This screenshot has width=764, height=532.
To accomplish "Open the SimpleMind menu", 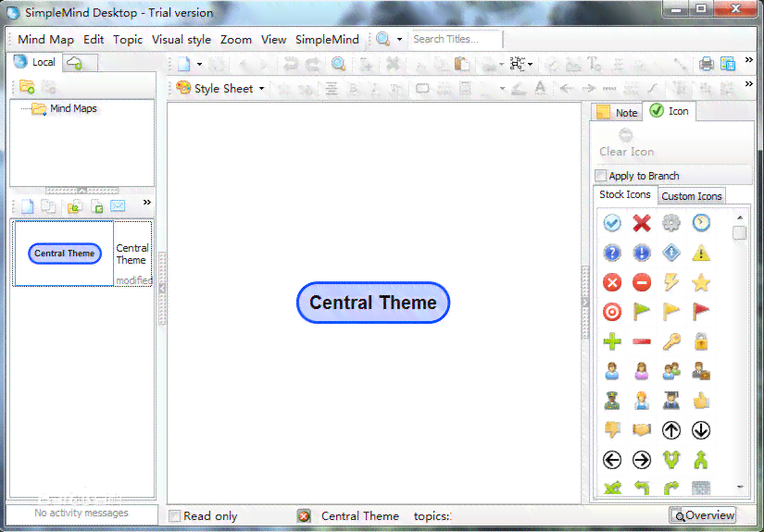I will click(x=327, y=40).
